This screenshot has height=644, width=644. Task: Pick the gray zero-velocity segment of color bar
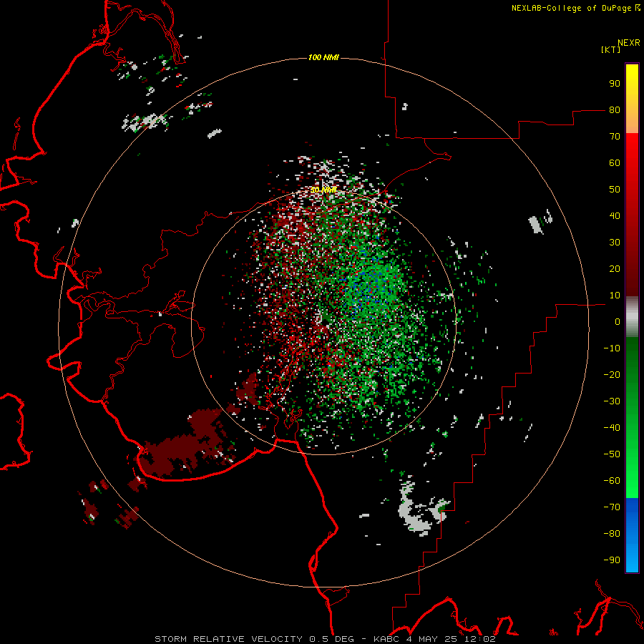pos(632,317)
